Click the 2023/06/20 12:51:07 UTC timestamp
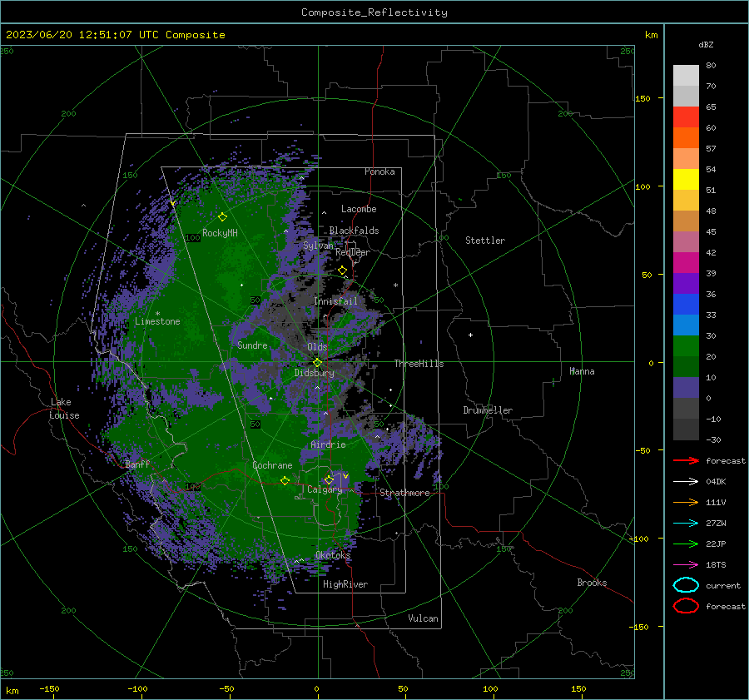Screen dimensions: 749x700 point(82,35)
